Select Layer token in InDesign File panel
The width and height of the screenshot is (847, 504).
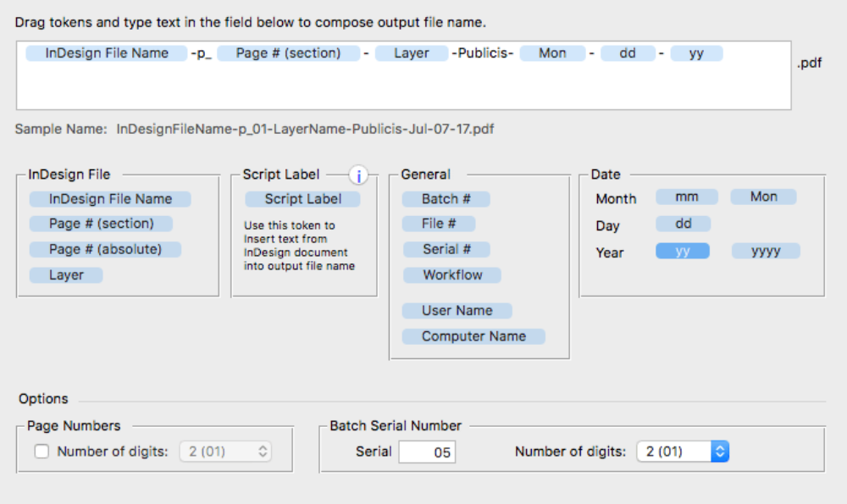(x=66, y=275)
